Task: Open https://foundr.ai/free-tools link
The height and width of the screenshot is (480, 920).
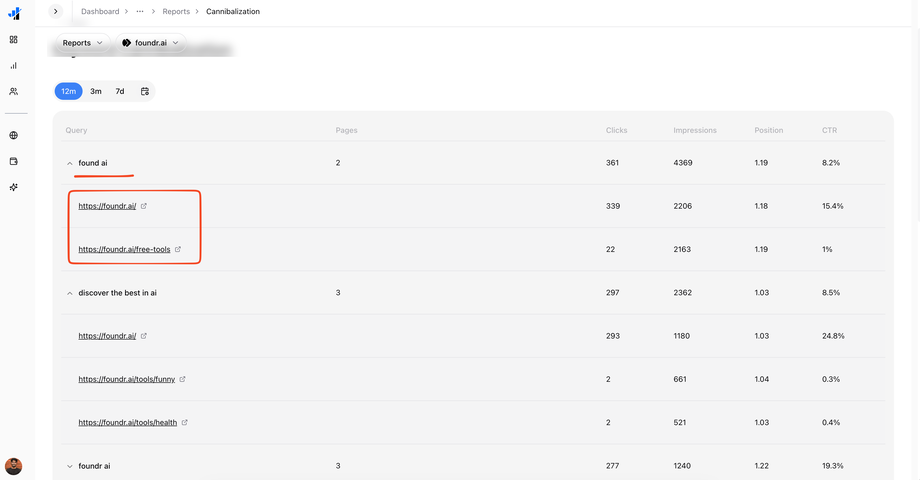Action: pos(124,249)
